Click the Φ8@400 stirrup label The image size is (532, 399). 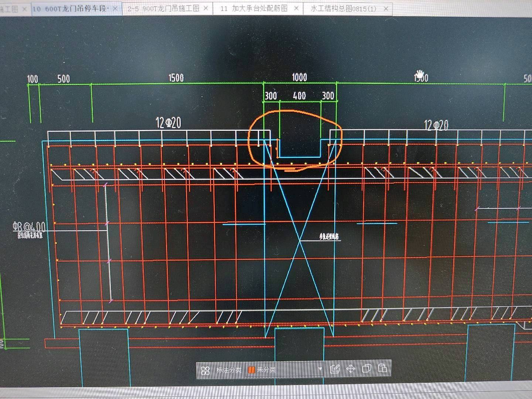coord(29,227)
